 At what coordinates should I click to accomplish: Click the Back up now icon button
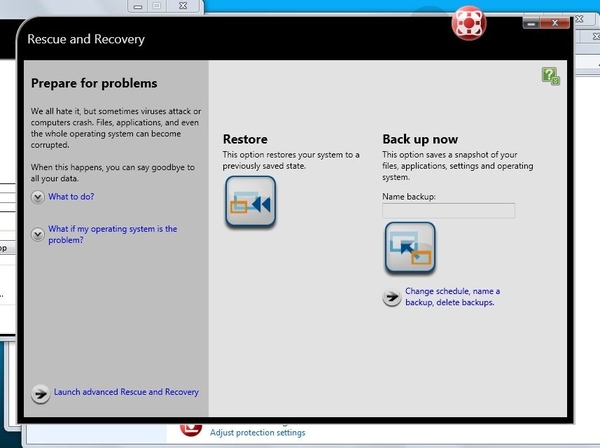click(410, 248)
